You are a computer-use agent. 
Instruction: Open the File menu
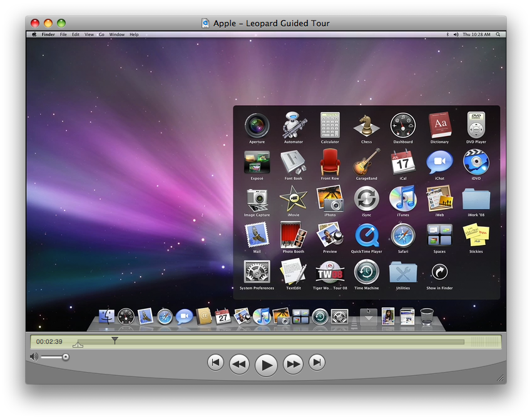tap(63, 34)
